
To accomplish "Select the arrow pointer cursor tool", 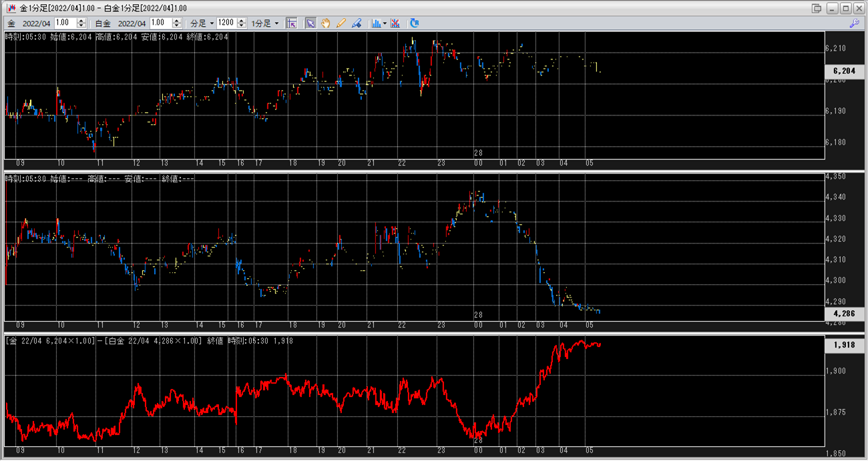I will 310,23.
